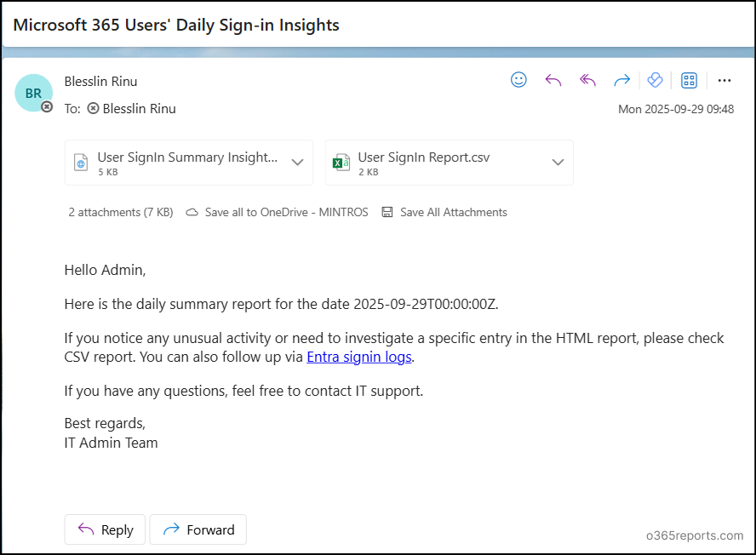Select the Reply All double-arrow icon

click(x=587, y=79)
